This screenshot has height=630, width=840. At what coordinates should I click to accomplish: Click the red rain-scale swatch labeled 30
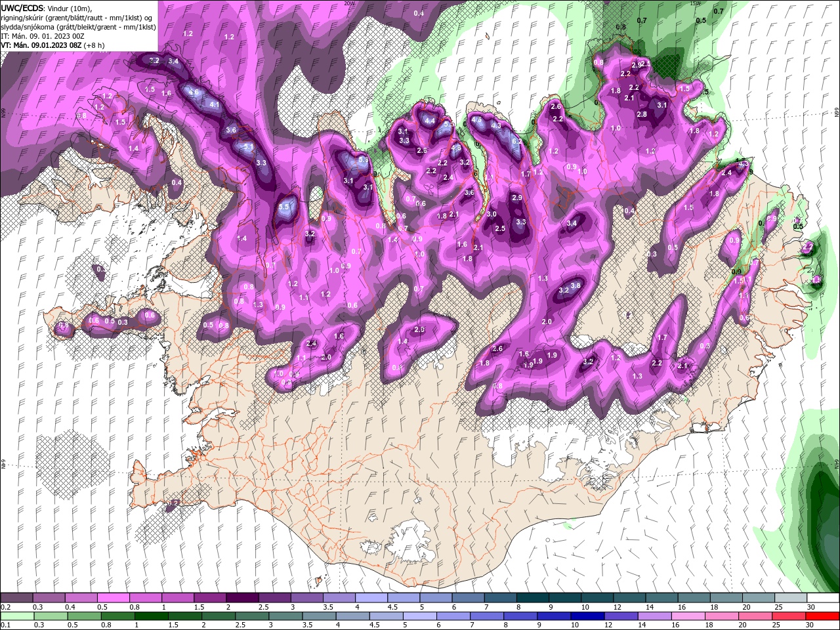822,616
